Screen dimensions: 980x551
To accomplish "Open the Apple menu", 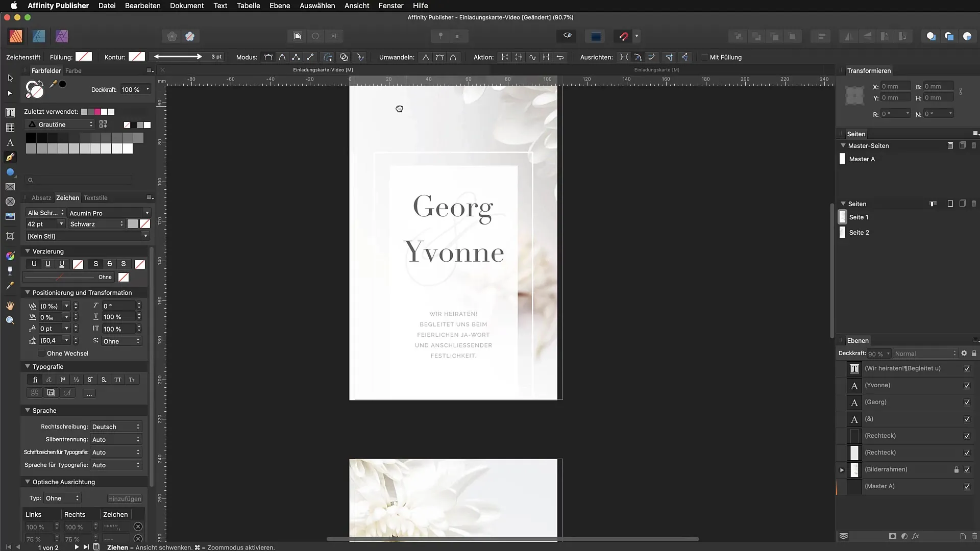I will tap(14, 6).
